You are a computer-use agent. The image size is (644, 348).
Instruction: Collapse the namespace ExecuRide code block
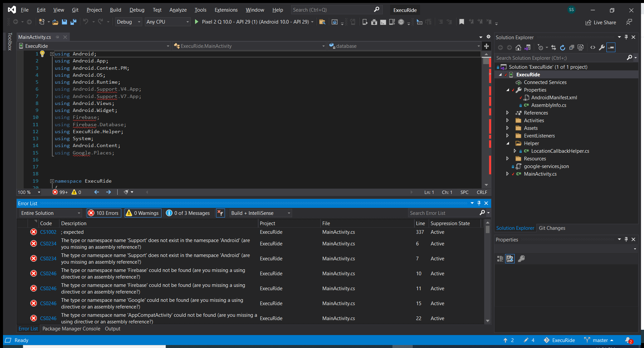tap(52, 181)
